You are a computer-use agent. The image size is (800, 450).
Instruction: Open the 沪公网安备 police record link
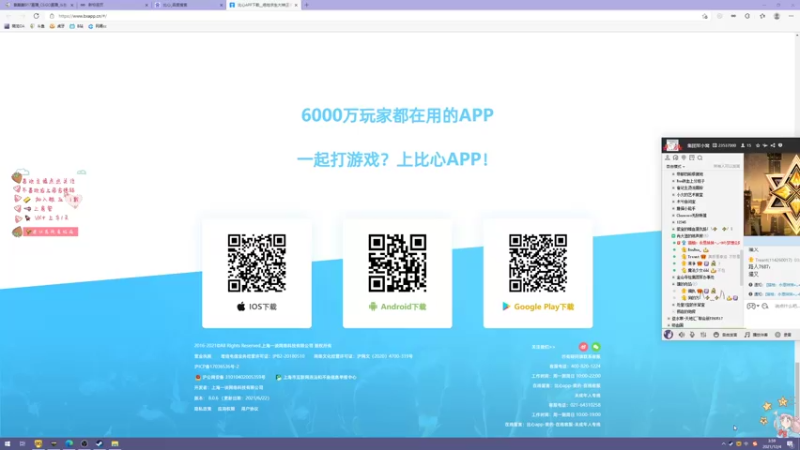(230, 377)
